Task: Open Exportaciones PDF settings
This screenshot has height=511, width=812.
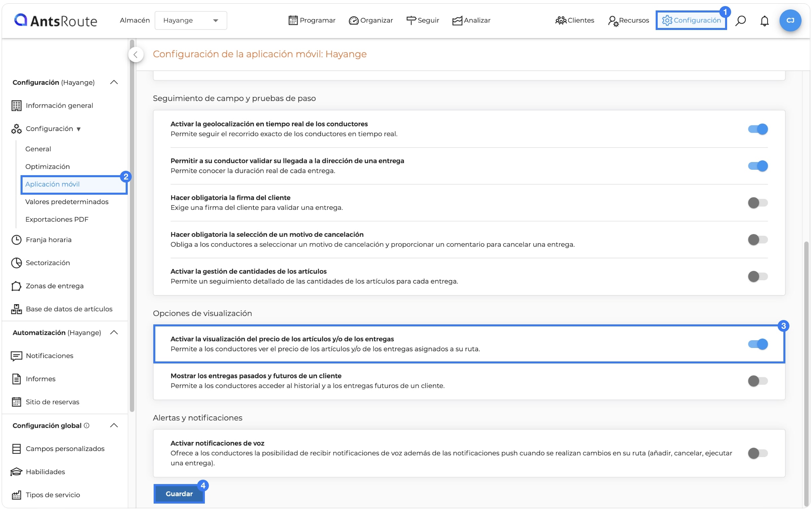Action: click(x=57, y=219)
